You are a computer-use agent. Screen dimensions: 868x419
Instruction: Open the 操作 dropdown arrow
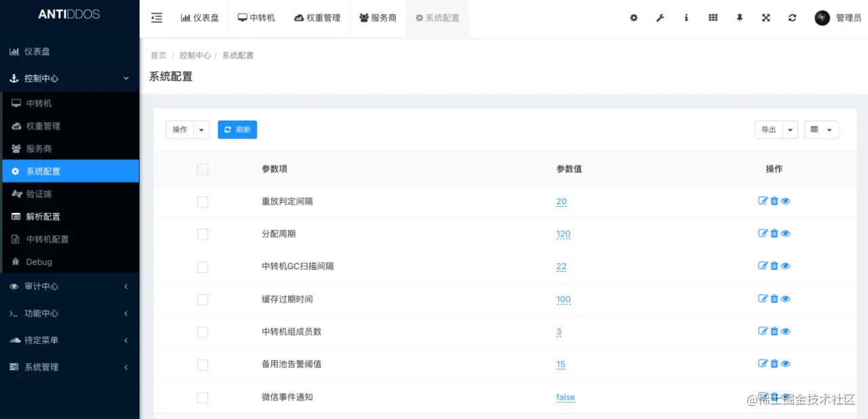point(201,129)
